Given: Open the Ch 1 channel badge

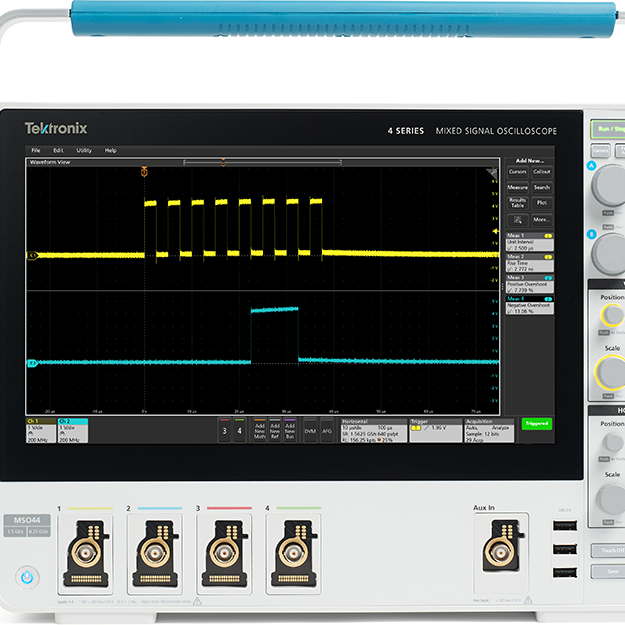Looking at the screenshot, I should [x=41, y=430].
